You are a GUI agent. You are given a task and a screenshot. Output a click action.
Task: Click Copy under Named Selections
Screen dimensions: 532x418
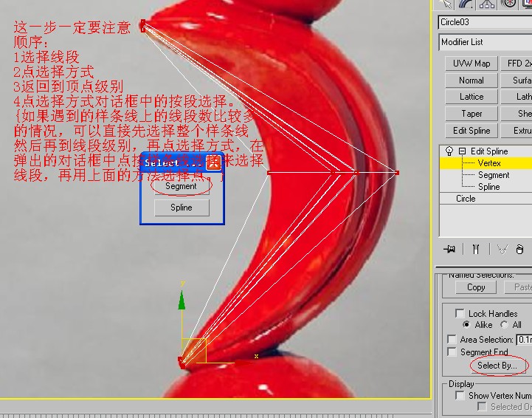pyautogui.click(x=476, y=287)
